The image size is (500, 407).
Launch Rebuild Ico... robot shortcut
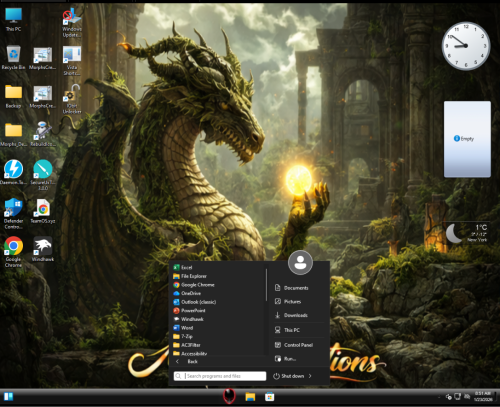click(x=43, y=134)
